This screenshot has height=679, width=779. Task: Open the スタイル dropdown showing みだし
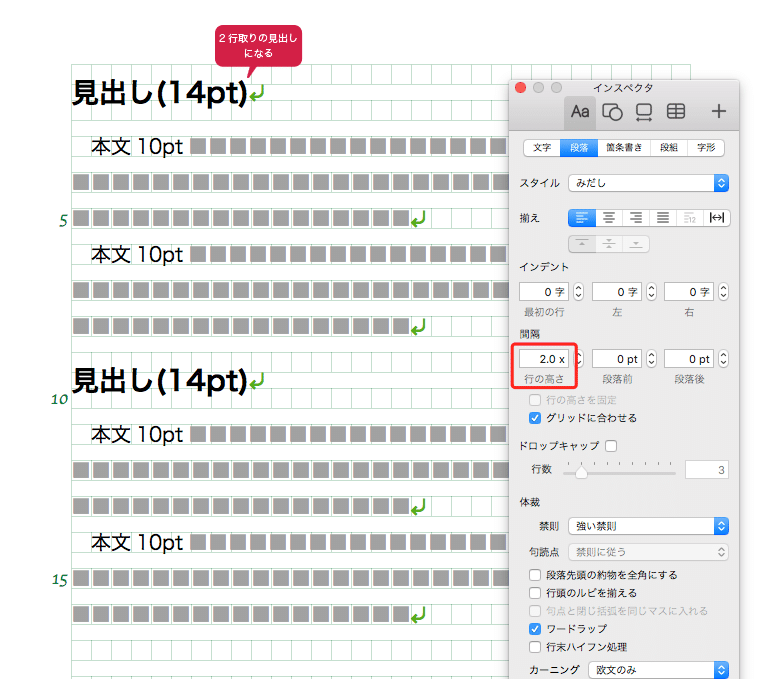pyautogui.click(x=648, y=183)
